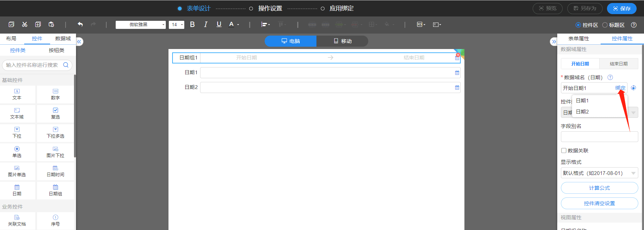Screen dimensions: 644x230
Task: Add the 文本域 control
Action: point(17,113)
